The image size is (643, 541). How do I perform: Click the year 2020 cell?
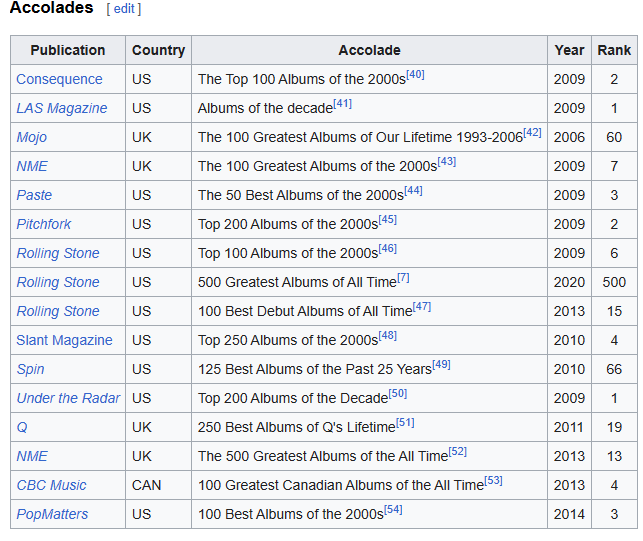(x=569, y=282)
